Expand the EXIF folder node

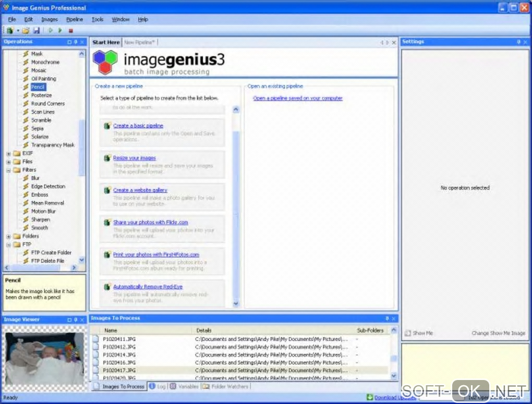pyautogui.click(x=8, y=154)
